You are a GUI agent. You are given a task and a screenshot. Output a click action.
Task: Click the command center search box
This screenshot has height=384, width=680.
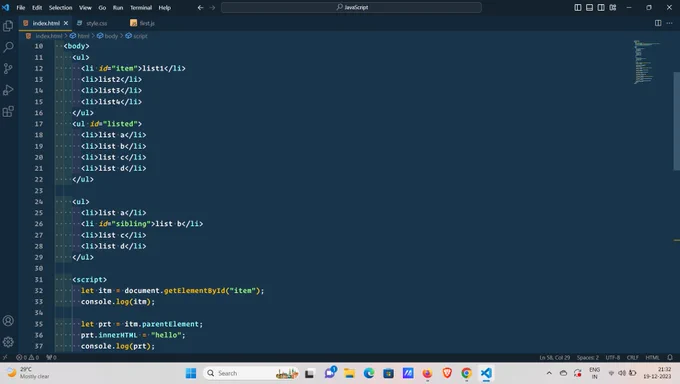click(x=351, y=7)
